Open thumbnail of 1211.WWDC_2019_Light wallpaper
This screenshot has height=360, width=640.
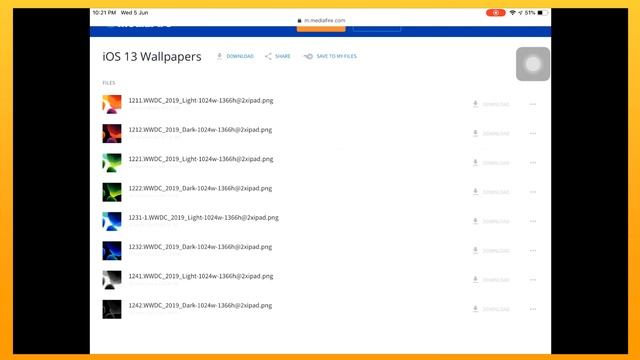coord(112,104)
